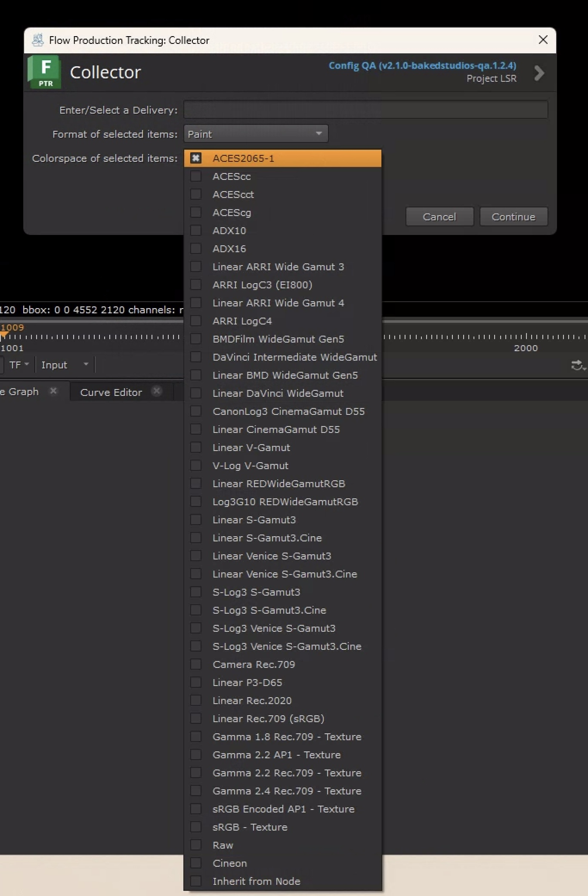Enable the ACEScct colorspace checkbox

[196, 194]
